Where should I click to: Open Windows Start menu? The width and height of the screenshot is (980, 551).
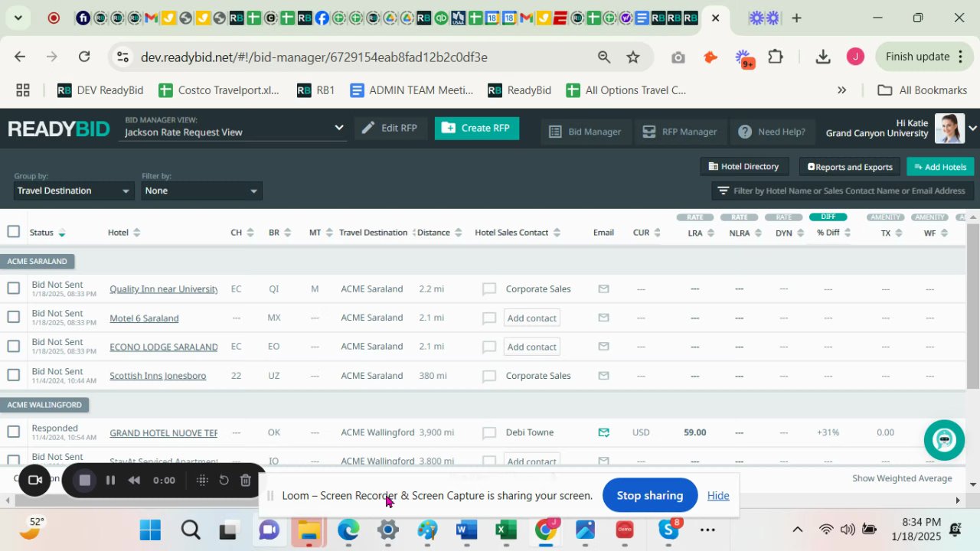pos(150,530)
